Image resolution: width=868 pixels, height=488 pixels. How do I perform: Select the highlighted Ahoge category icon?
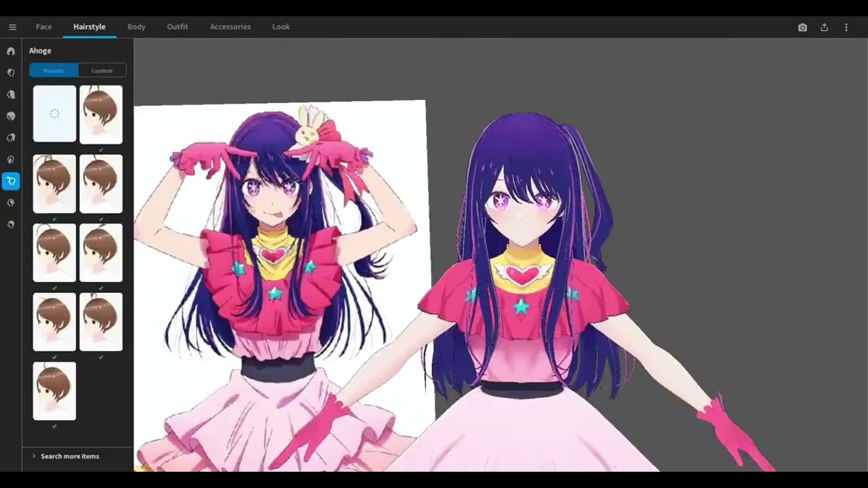pyautogui.click(x=11, y=181)
